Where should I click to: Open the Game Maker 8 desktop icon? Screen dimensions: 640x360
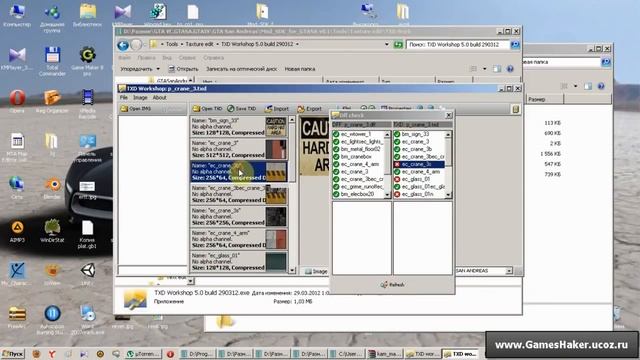[87, 61]
